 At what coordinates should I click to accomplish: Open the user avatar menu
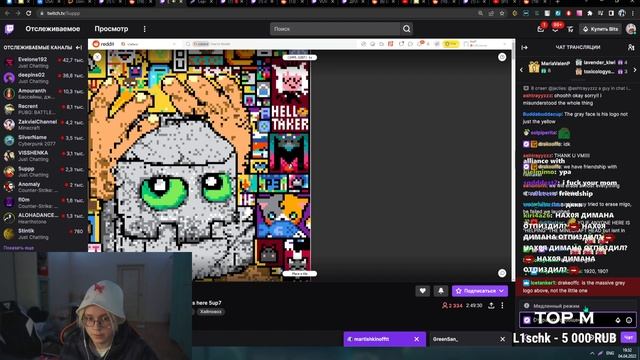[x=631, y=29]
